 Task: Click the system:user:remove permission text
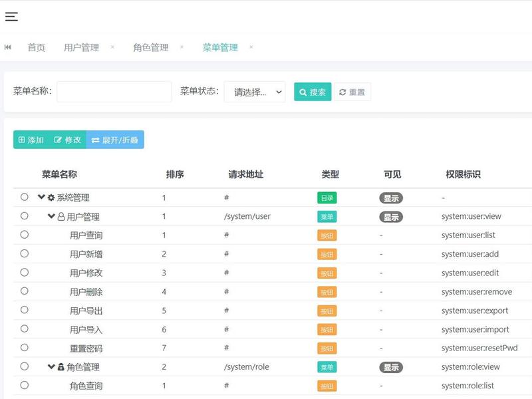[x=477, y=292]
